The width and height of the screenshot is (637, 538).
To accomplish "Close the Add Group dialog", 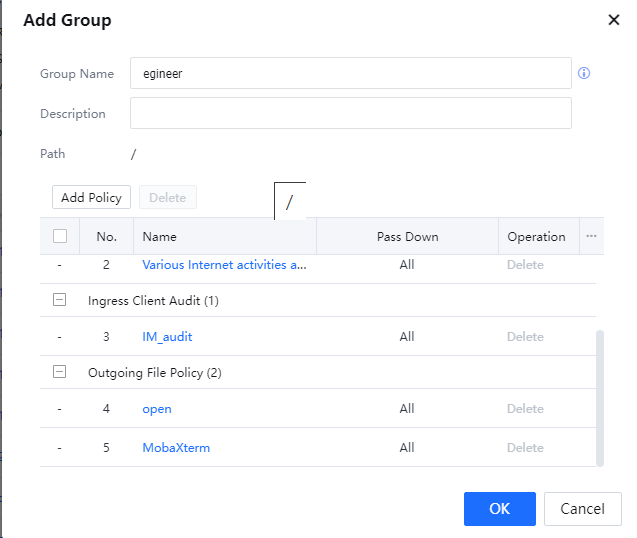I will pos(613,20).
